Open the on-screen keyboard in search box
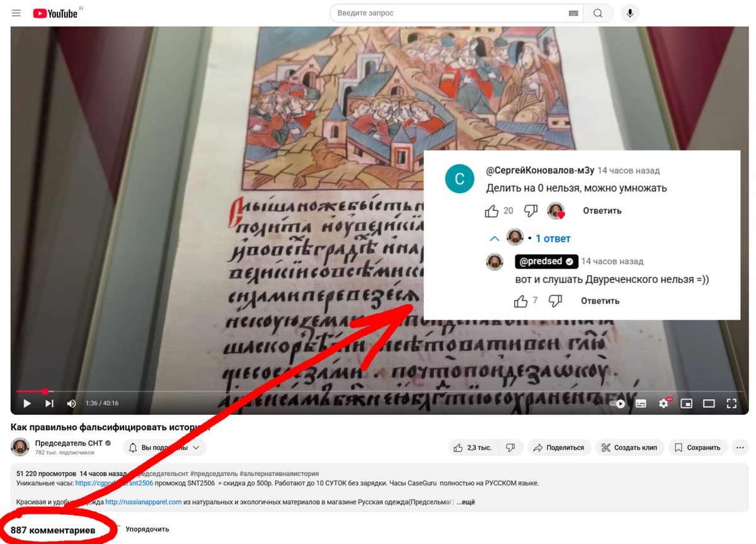 [x=573, y=13]
